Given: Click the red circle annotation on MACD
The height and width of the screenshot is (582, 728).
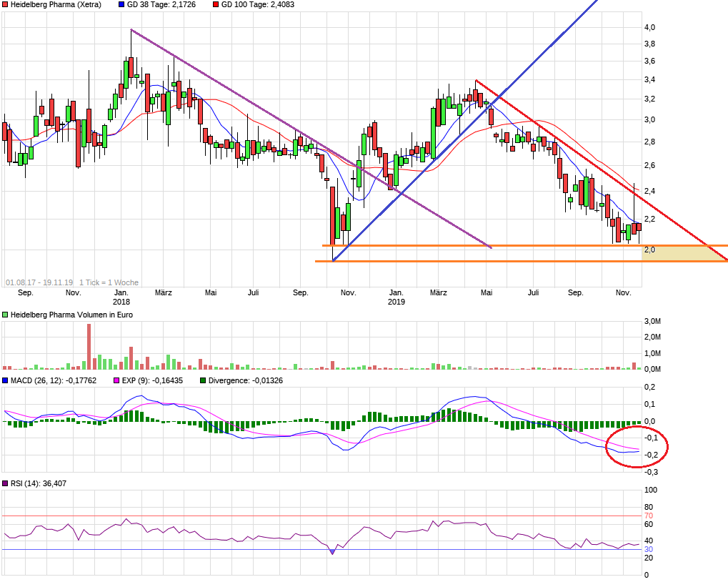Looking at the screenshot, I should (x=636, y=447).
